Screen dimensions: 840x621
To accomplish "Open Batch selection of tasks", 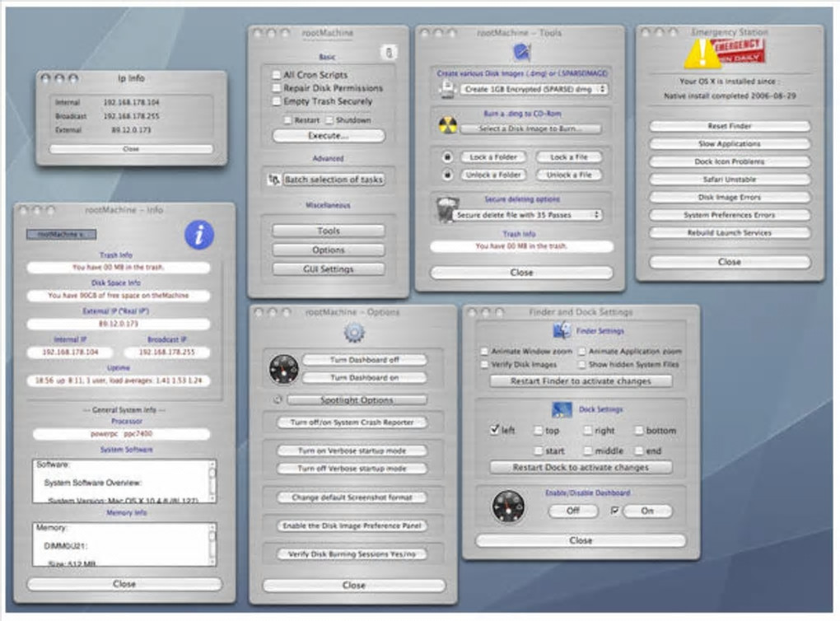I will 334,180.
